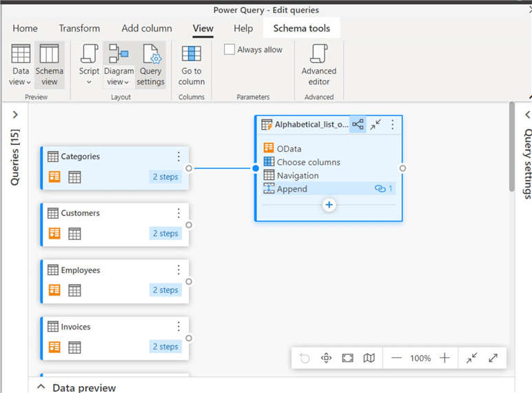Select the Customers query title

[x=81, y=213]
